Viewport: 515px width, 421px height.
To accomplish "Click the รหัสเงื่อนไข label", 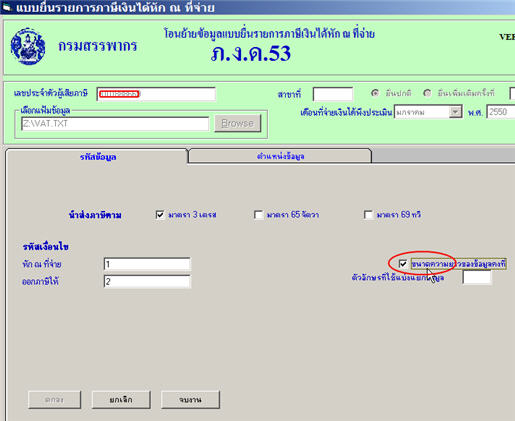I will coord(46,247).
